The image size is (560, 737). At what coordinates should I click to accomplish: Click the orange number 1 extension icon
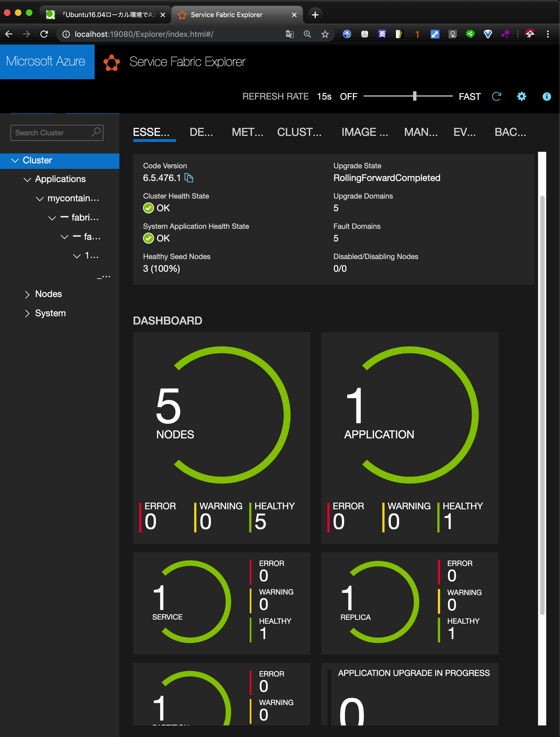tap(417, 34)
